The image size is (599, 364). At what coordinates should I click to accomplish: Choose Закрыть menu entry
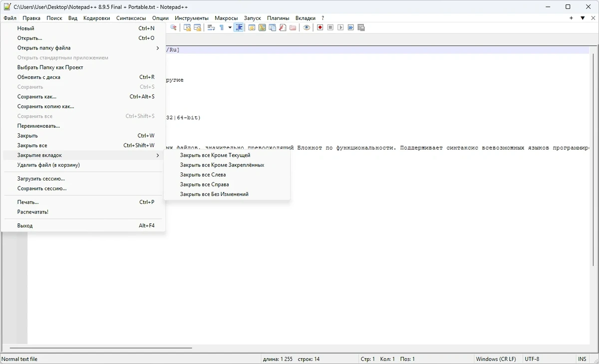coord(83,136)
